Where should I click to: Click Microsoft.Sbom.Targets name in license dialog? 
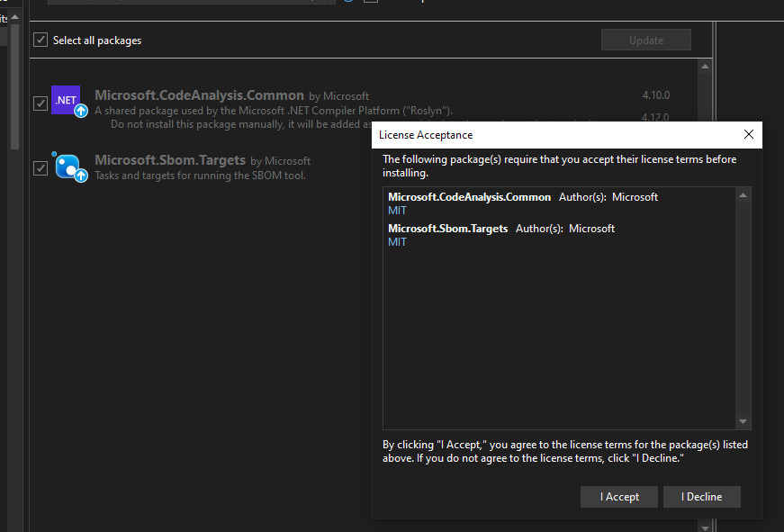click(x=447, y=229)
